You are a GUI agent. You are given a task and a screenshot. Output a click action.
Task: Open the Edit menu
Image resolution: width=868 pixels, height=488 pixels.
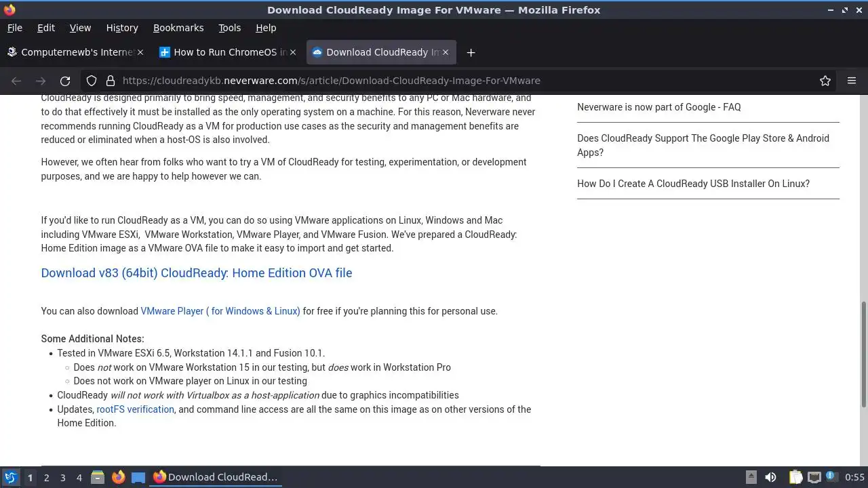tap(46, 28)
